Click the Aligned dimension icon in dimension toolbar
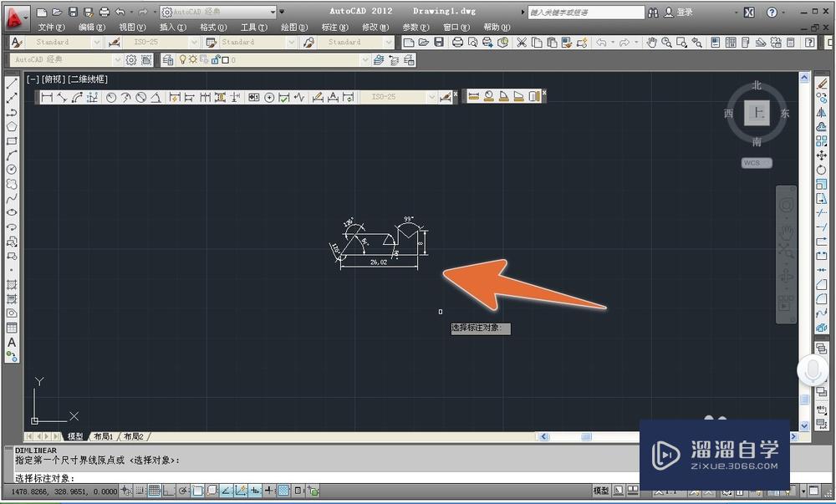Image resolution: width=836 pixels, height=504 pixels. point(62,97)
